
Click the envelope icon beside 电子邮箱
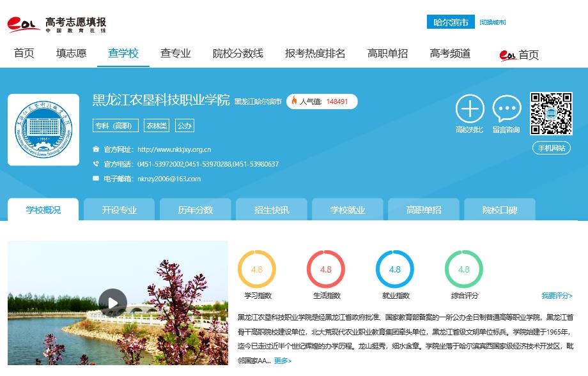coord(96,178)
